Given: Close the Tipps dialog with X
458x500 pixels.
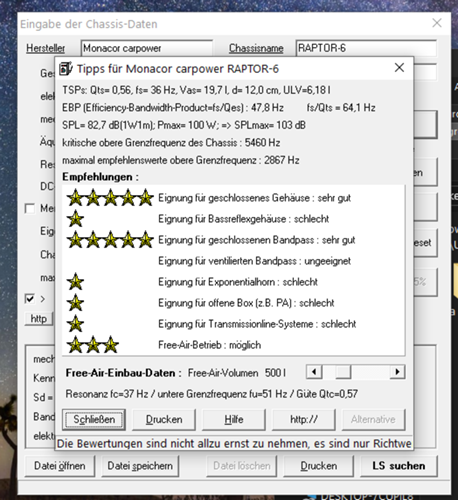Looking at the screenshot, I should (399, 68).
